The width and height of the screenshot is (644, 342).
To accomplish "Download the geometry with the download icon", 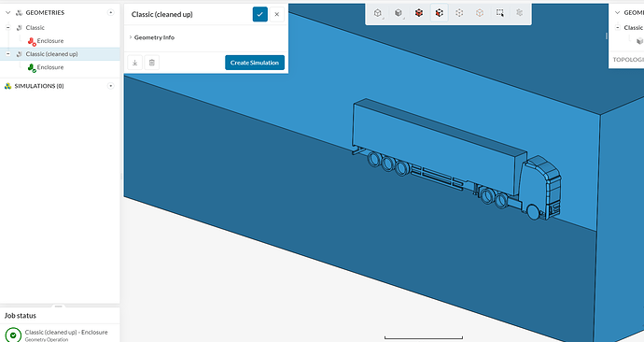I will (x=134, y=63).
